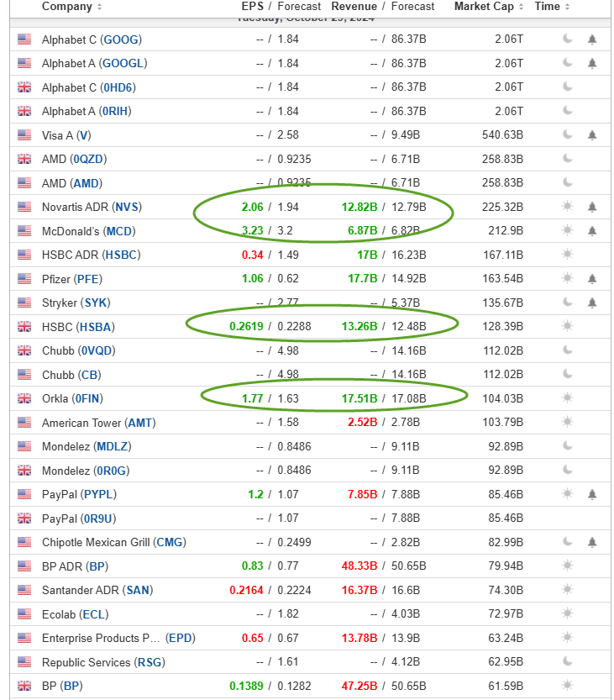This screenshot has width=614, height=700.
Task: Set alert bell on Visa A row
Action: (591, 134)
